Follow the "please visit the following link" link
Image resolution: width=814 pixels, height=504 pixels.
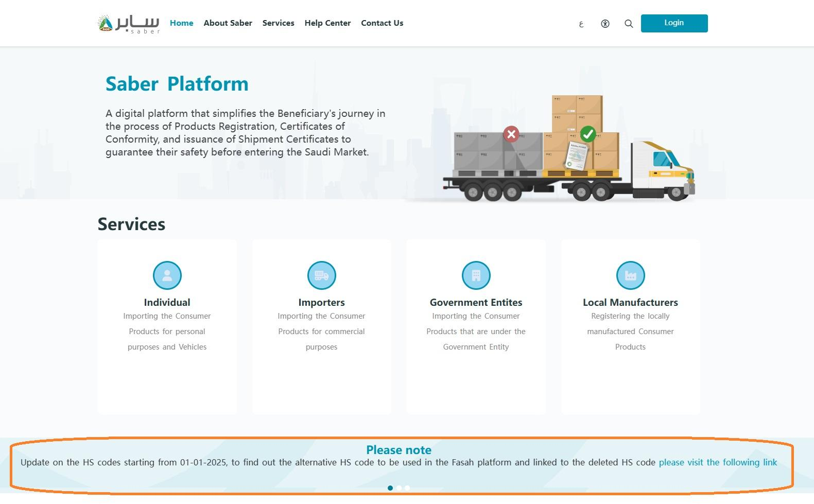click(x=718, y=462)
